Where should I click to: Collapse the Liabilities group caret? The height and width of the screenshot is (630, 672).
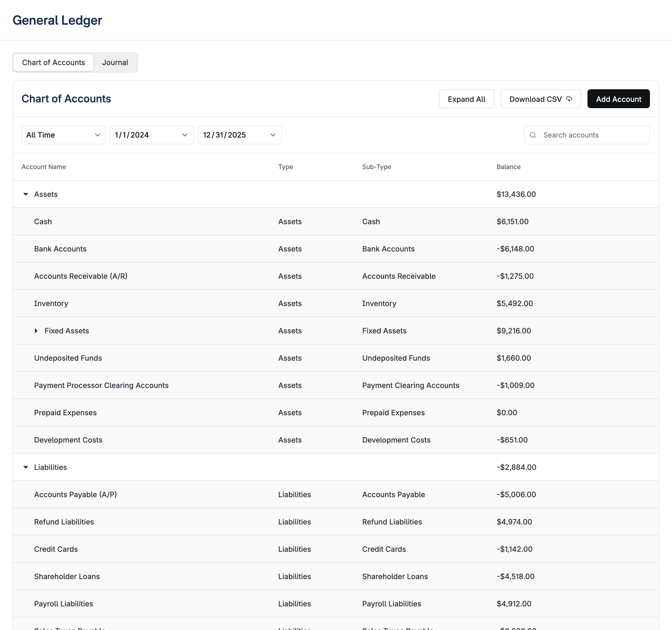click(x=26, y=468)
